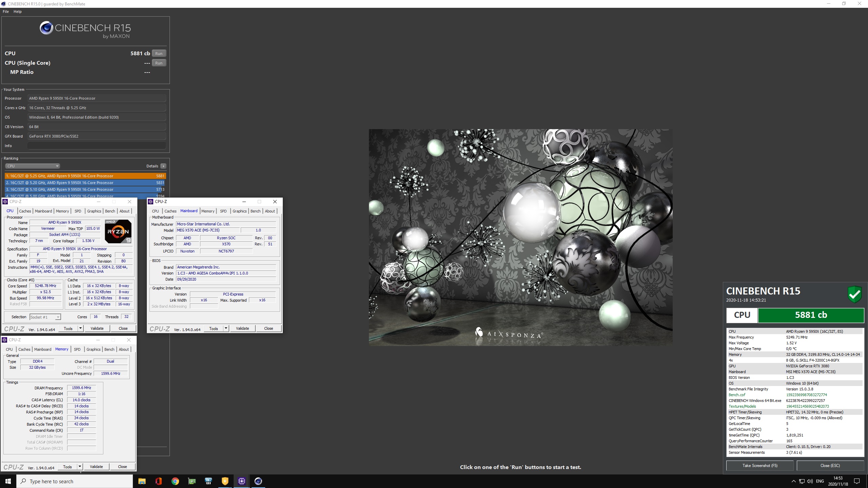The image size is (868, 488).
Task: Switch to Graphics tab in CPU-Z Memory window
Action: tap(93, 349)
